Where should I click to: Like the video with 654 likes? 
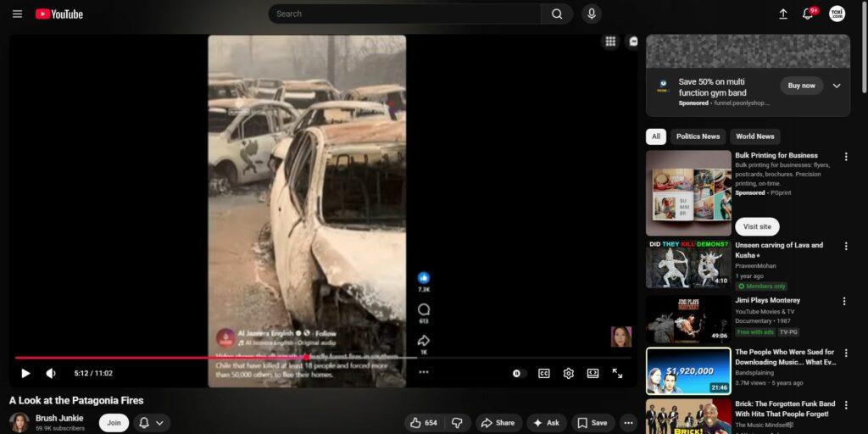(423, 423)
